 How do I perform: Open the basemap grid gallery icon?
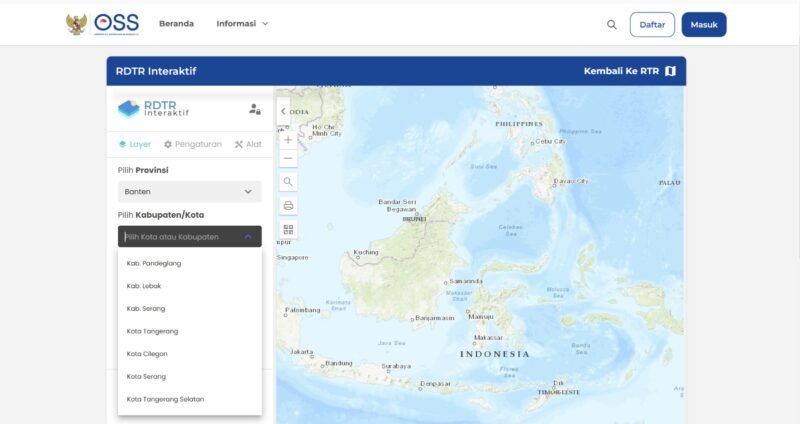click(x=288, y=229)
